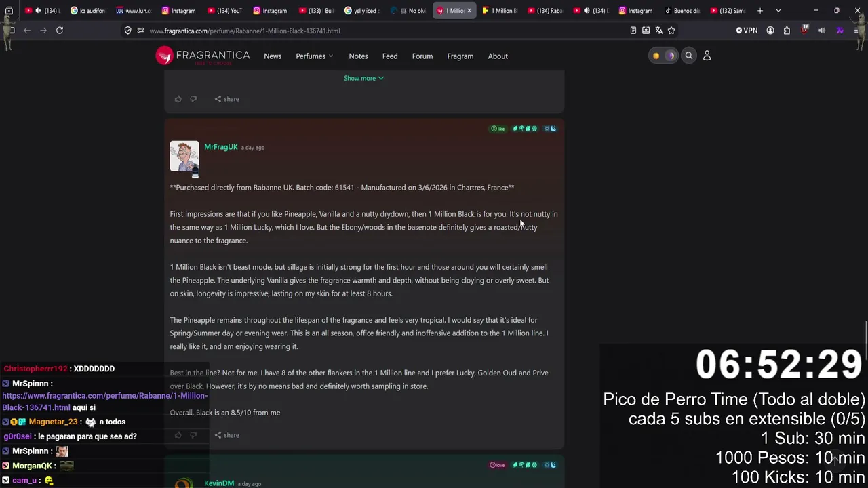This screenshot has height=488, width=868.
Task: Open the News menu item
Action: 273,56
